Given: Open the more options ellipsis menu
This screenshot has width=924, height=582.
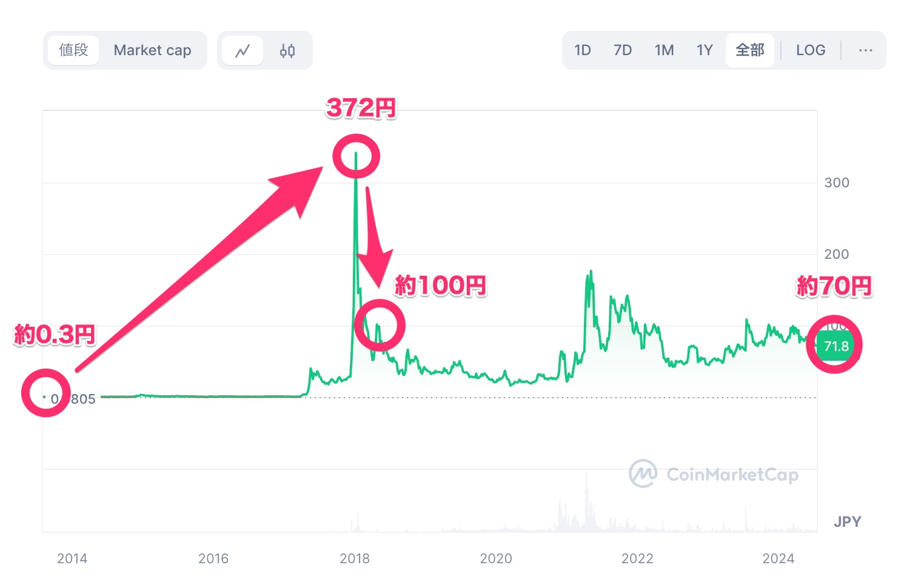Looking at the screenshot, I should 865,50.
